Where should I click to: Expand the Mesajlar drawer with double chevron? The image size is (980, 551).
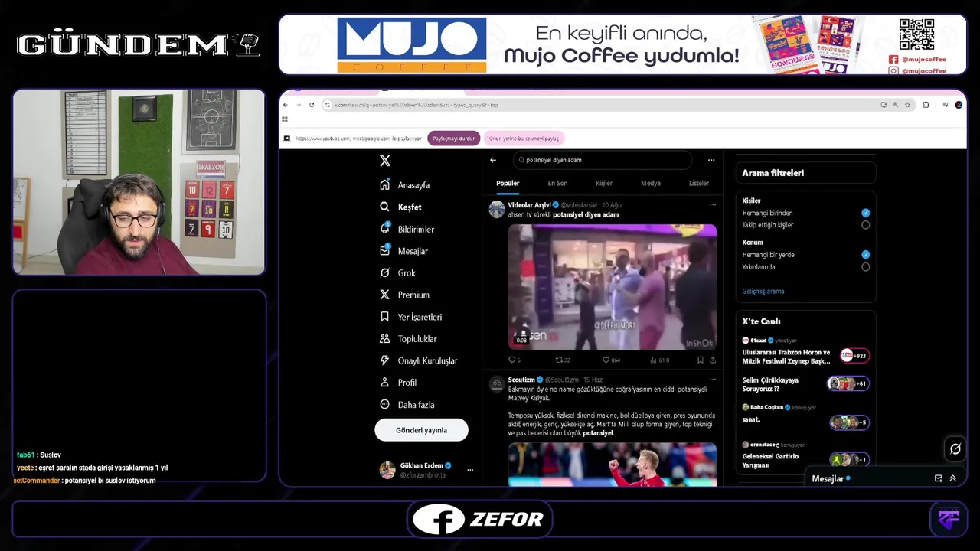(952, 478)
